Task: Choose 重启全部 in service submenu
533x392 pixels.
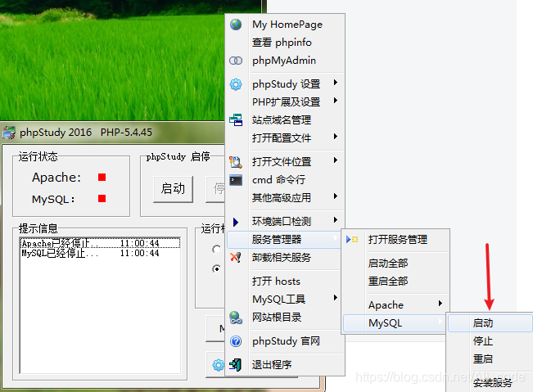Action: [x=395, y=282]
